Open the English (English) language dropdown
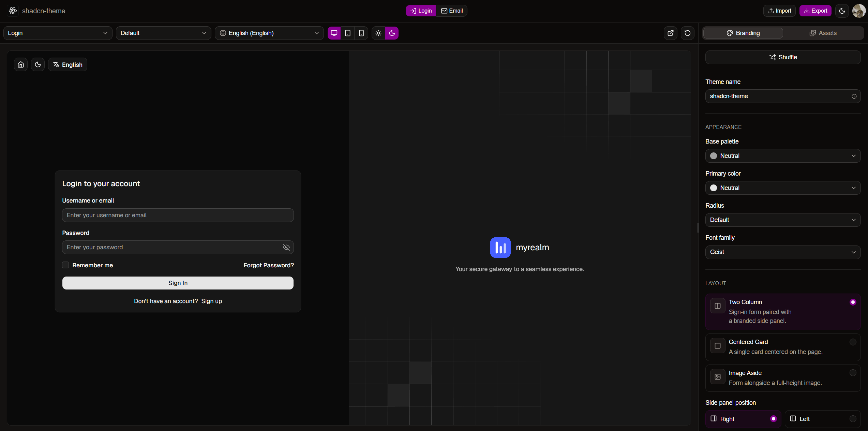 click(x=269, y=33)
